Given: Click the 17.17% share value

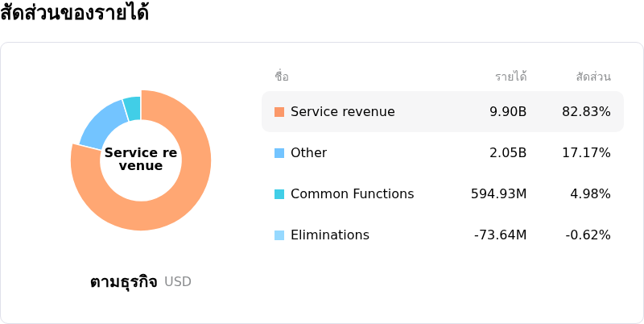Looking at the screenshot, I should pyautogui.click(x=586, y=153).
